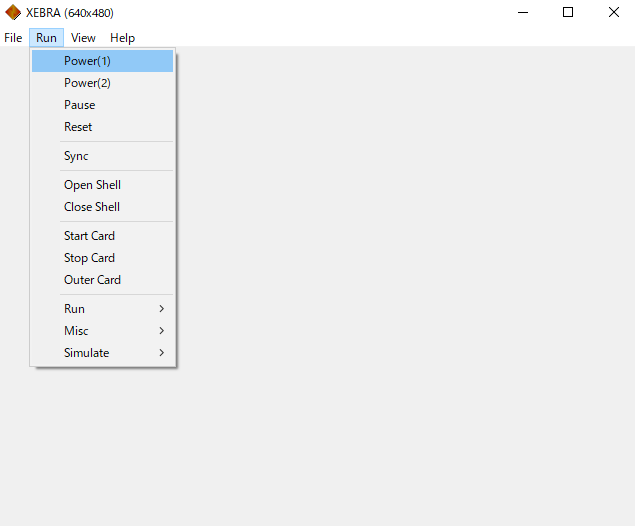Open the File menu
Screen dimensions: 635x526
pyautogui.click(x=13, y=38)
